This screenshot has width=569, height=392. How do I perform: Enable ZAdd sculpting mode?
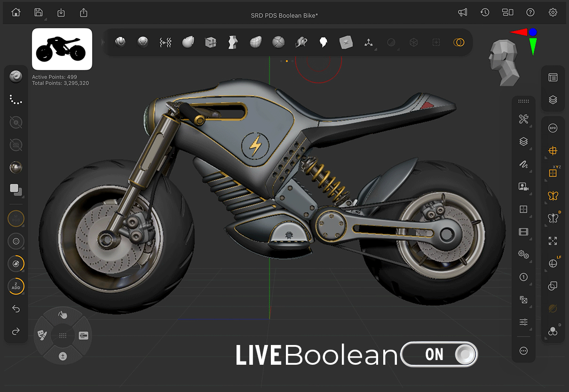pyautogui.click(x=16, y=286)
